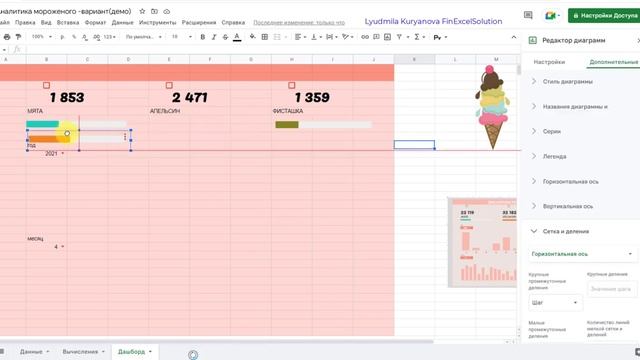This screenshot has height=360, width=640.
Task: Open the input tools Ру menu
Action: [x=440, y=37]
